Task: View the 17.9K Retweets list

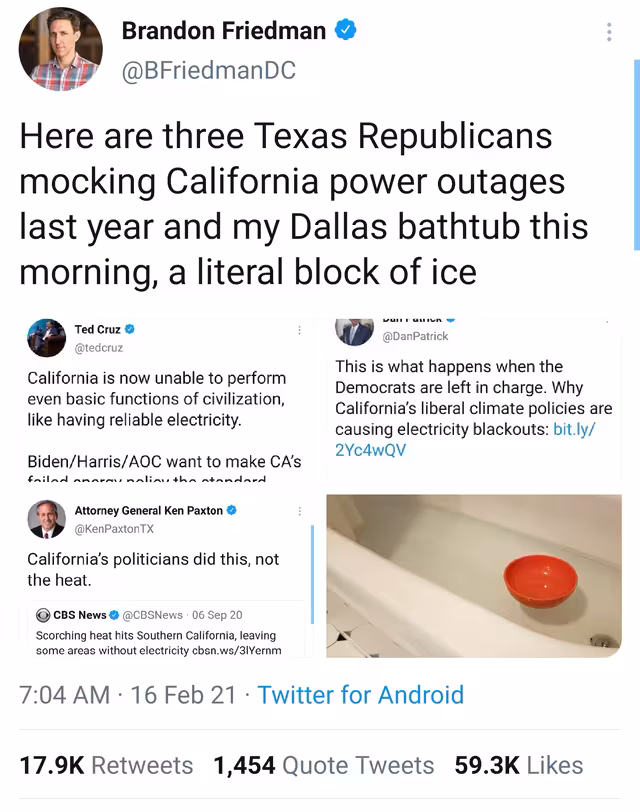Action: point(106,765)
